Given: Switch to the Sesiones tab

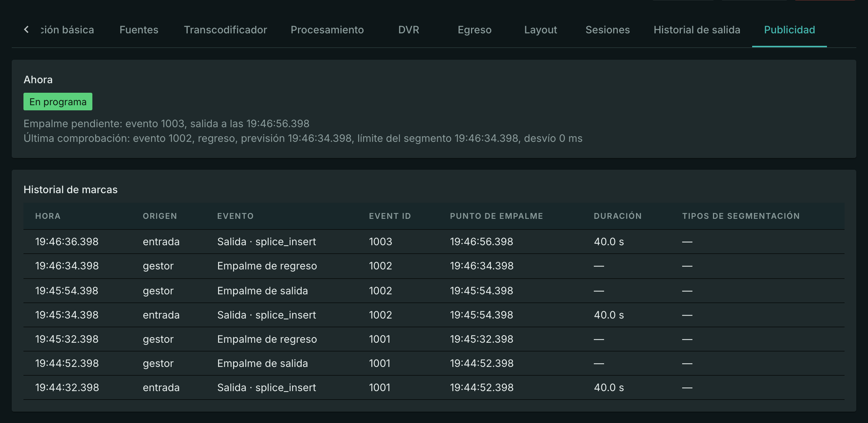Looking at the screenshot, I should click(x=608, y=30).
